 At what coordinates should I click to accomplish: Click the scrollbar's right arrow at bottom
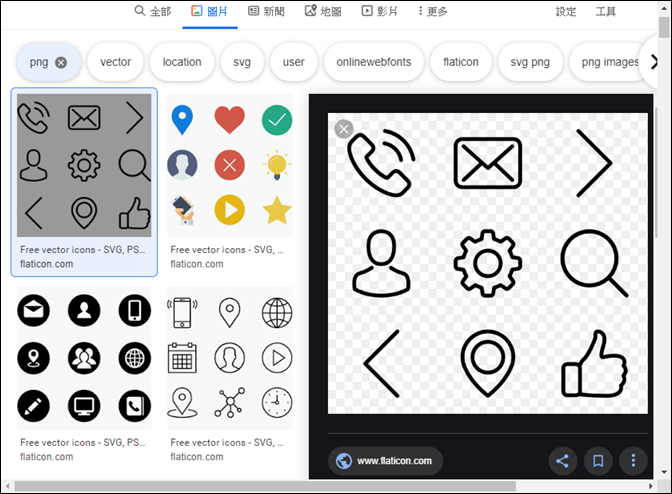pyautogui.click(x=651, y=486)
